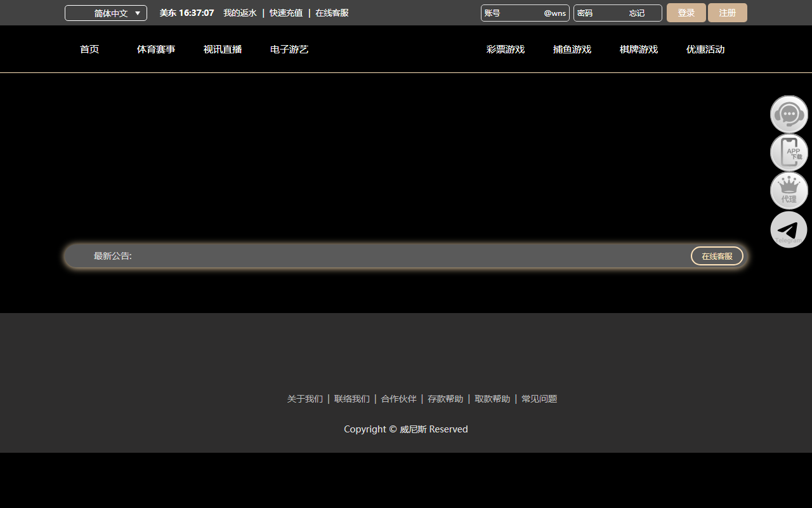Open 我的返水 rebate link
Image resolution: width=812 pixels, height=508 pixels.
tap(240, 13)
